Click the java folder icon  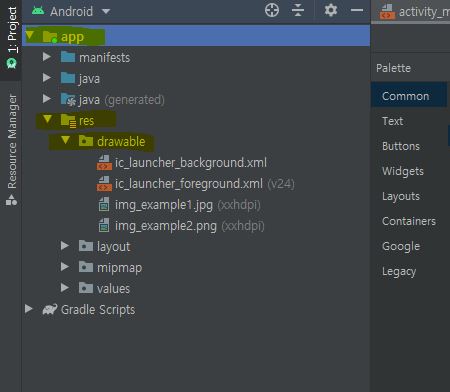pos(68,78)
